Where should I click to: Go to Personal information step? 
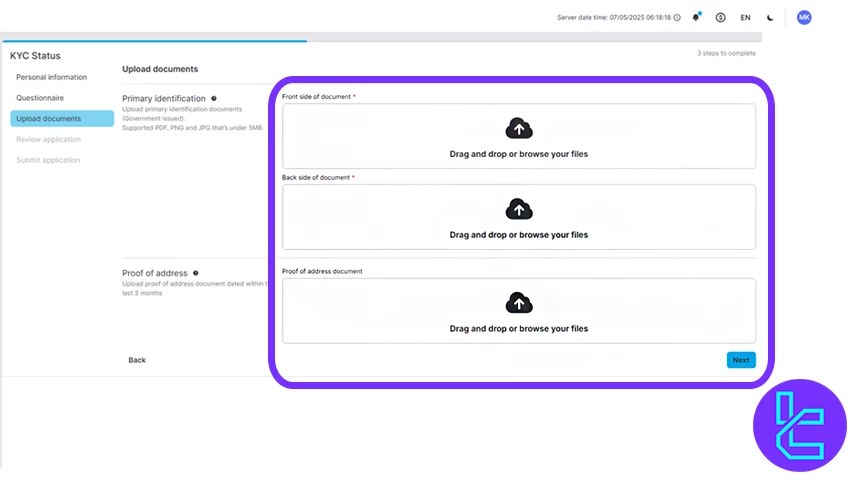tap(51, 77)
